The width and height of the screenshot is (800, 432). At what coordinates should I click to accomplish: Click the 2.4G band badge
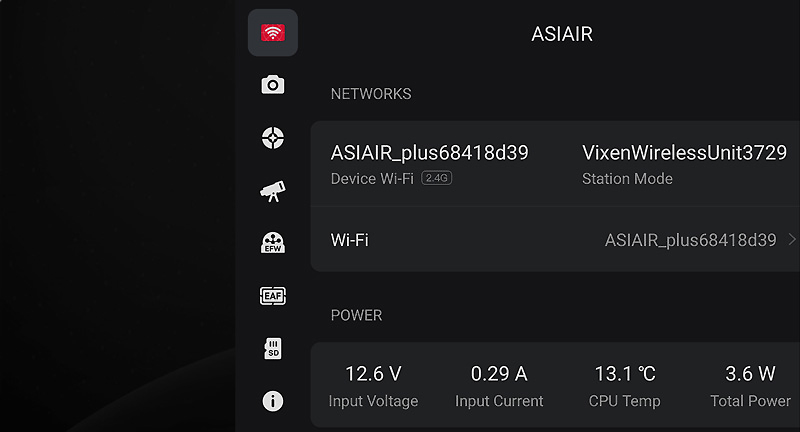437,178
